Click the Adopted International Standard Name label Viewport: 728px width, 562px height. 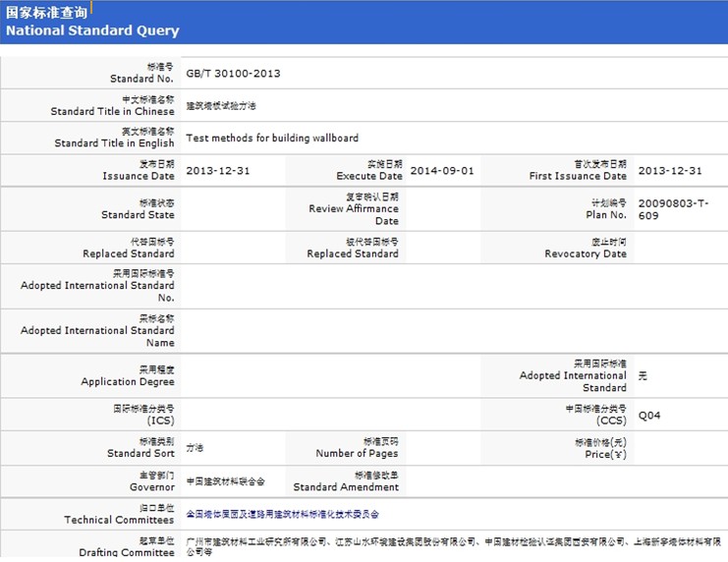97,331
